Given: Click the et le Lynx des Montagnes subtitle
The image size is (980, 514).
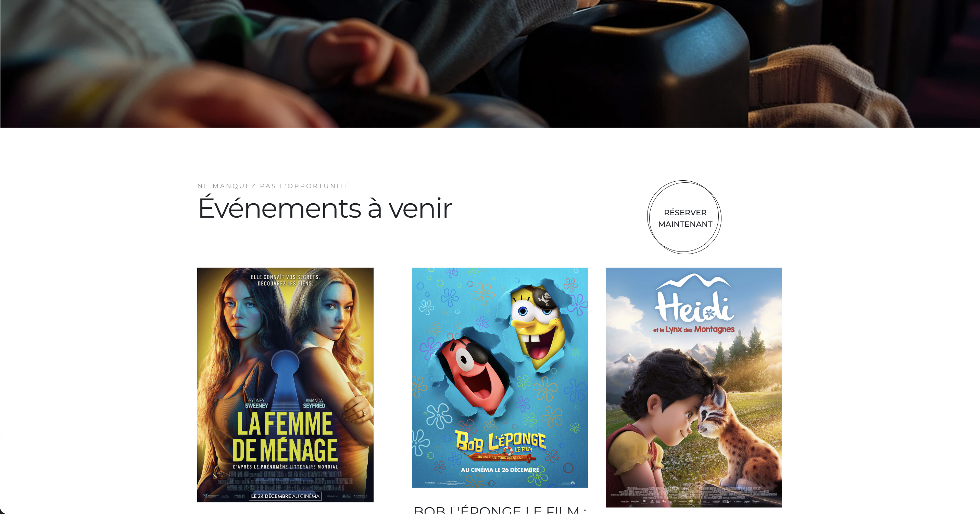Looking at the screenshot, I should tap(693, 329).
